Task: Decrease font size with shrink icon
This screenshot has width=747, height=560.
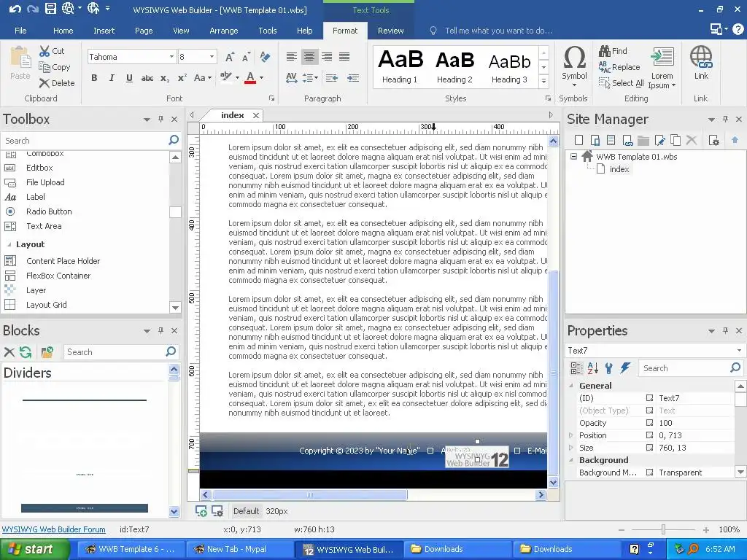Action: coord(247,57)
